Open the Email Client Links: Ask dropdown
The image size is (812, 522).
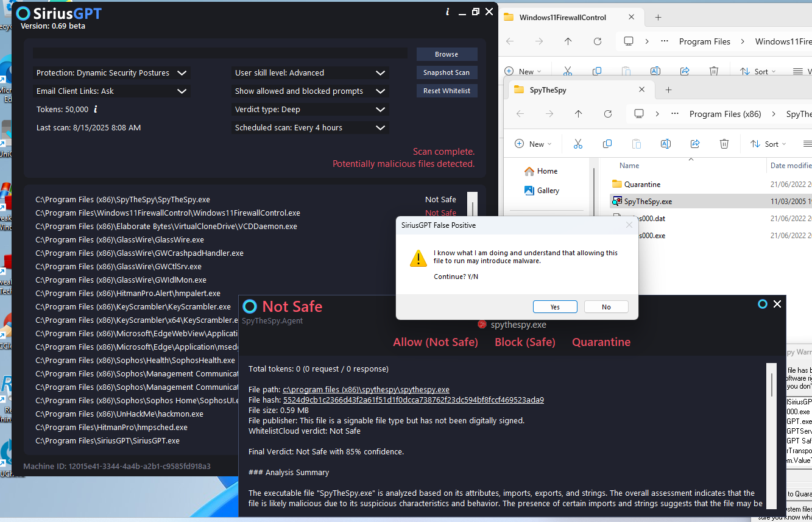pyautogui.click(x=112, y=91)
